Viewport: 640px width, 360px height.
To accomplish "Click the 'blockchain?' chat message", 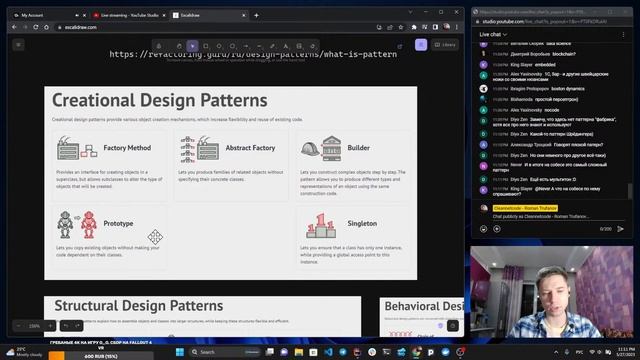I will (564, 54).
